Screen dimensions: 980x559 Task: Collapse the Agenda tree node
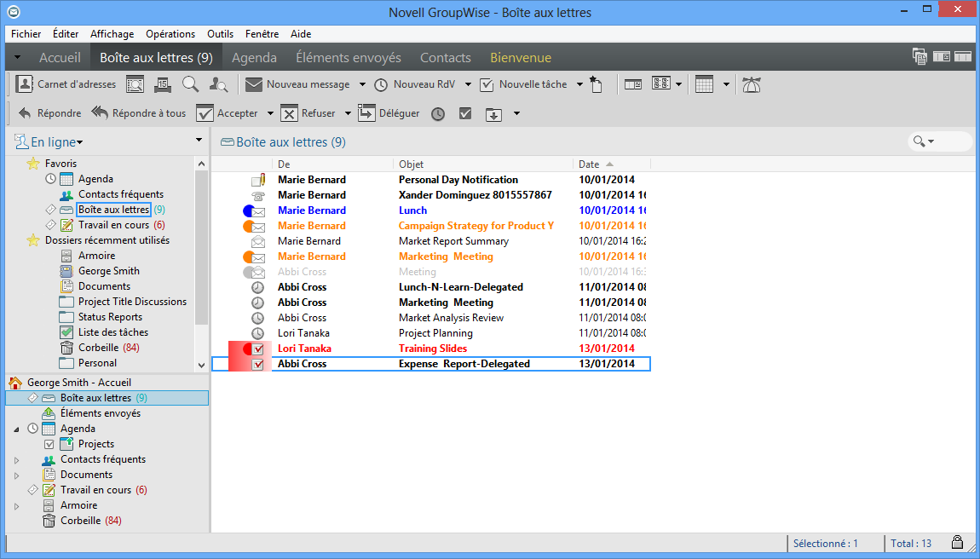(16, 429)
